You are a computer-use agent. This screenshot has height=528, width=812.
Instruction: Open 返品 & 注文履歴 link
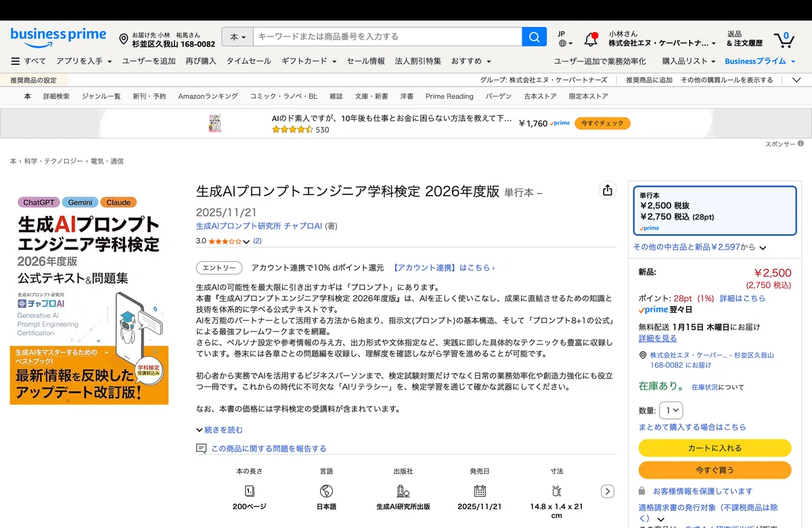tap(744, 39)
